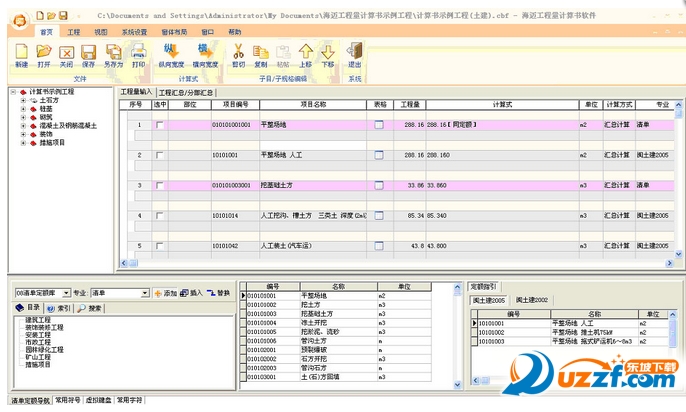
Task: Tick the 选中 checkbox in row 1
Action: pyautogui.click(x=159, y=125)
